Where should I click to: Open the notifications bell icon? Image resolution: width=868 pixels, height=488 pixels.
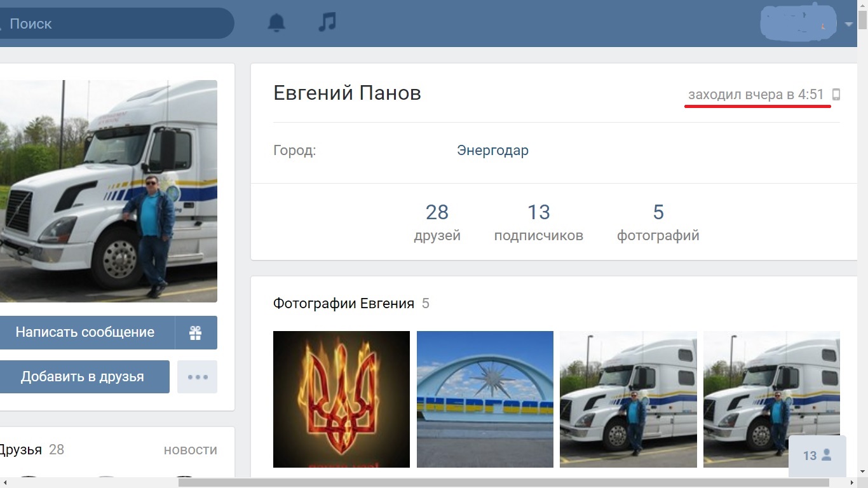[x=276, y=24]
